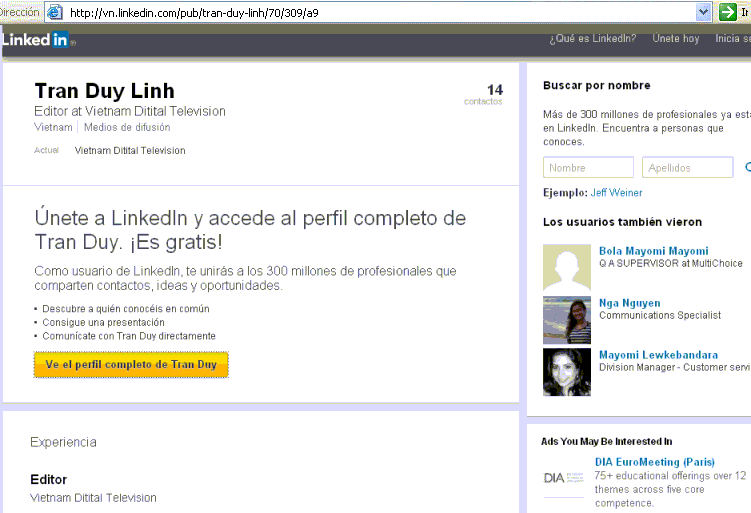Image resolution: width=751 pixels, height=513 pixels.
Task: Click the Ads You May Be Interested In heading
Action: click(606, 442)
